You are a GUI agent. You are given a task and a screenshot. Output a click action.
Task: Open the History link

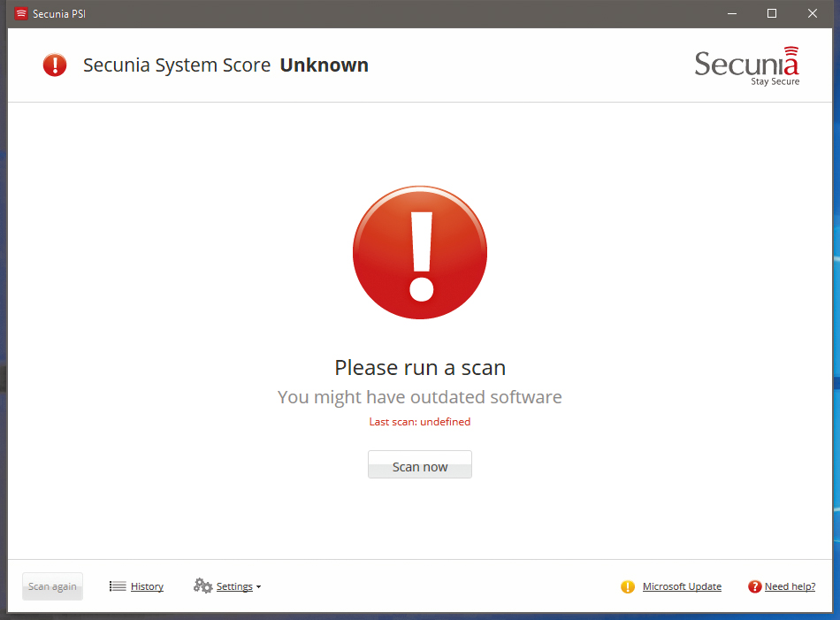click(x=147, y=586)
